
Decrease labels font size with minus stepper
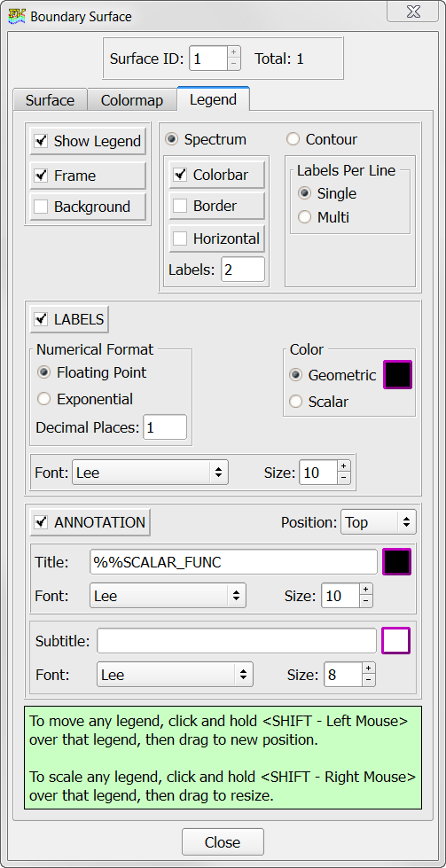(344, 478)
